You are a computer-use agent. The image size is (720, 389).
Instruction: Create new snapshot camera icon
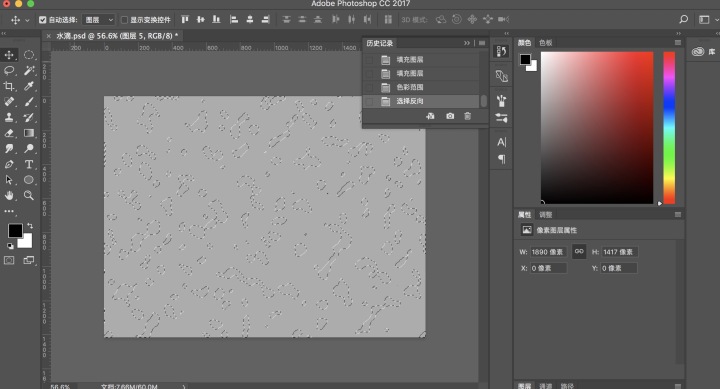click(450, 116)
